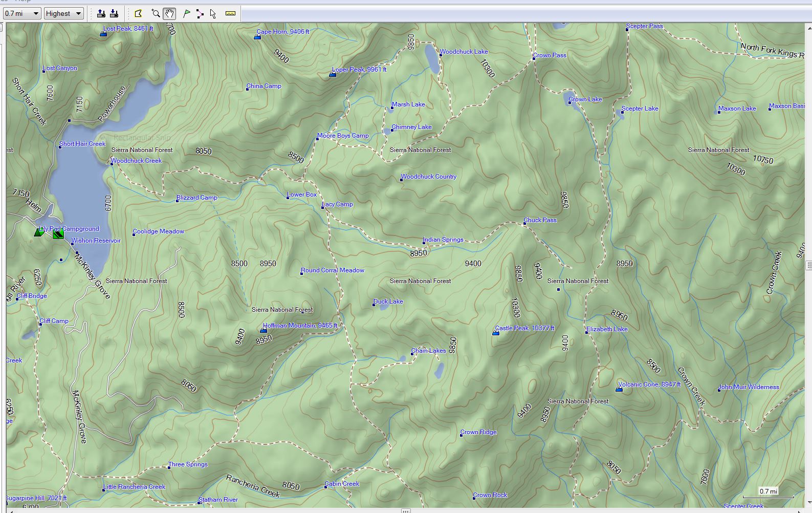Click the Short Hair Creek waypoint label
The width and height of the screenshot is (812, 513).
click(82, 144)
